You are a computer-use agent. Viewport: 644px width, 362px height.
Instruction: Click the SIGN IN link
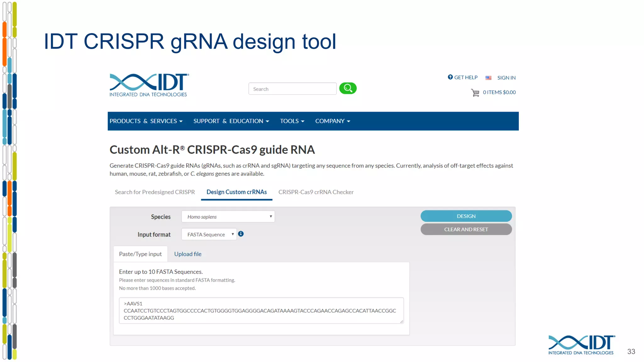[506, 78]
